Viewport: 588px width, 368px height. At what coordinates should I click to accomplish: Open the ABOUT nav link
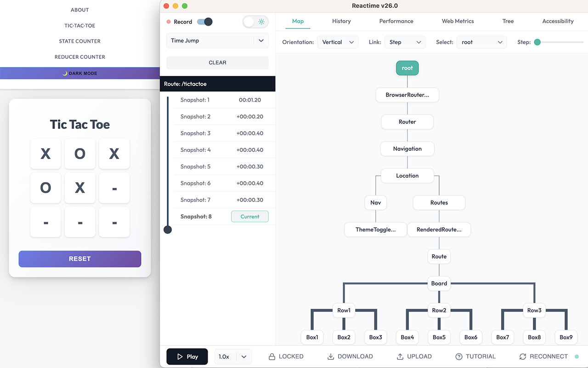80,10
